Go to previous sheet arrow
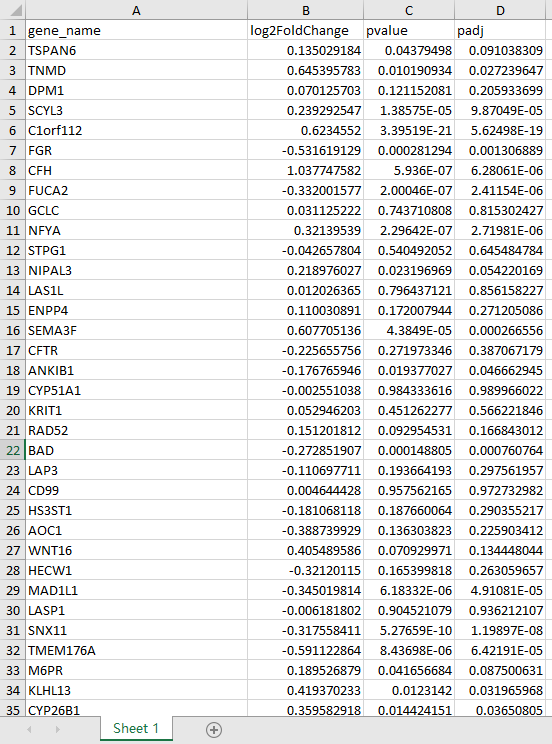 30,729
